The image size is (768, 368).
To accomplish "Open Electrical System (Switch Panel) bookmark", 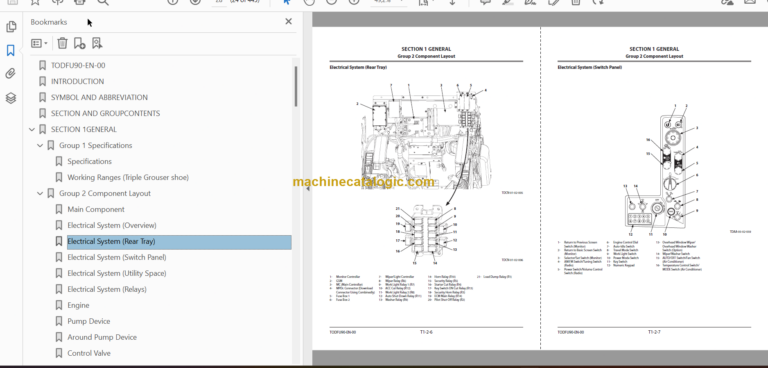I will click(117, 257).
